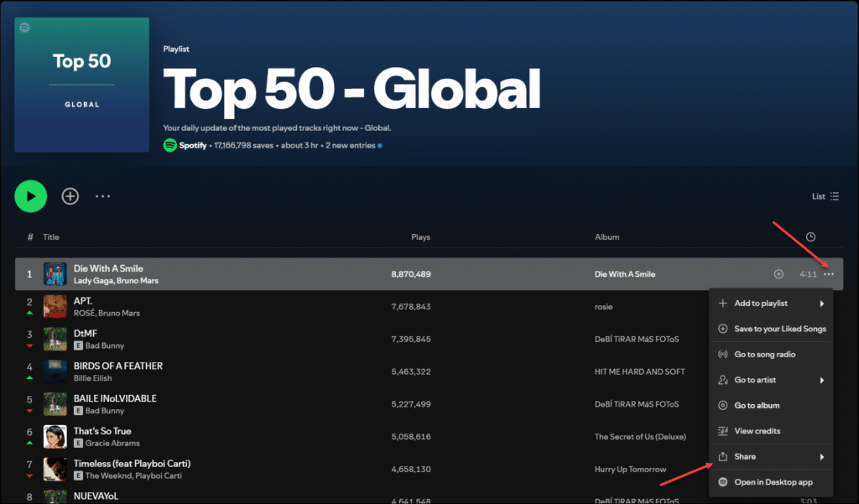Click the duration clock column header

click(811, 237)
